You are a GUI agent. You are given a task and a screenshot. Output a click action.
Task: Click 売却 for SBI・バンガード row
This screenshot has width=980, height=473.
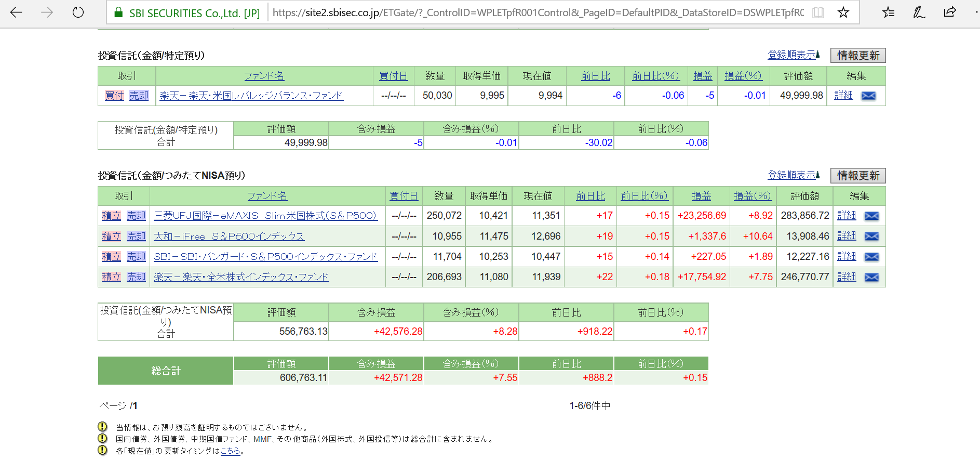click(x=136, y=257)
